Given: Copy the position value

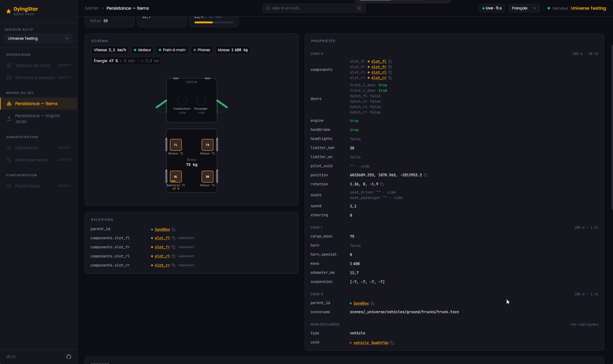Looking at the screenshot, I should [425, 175].
